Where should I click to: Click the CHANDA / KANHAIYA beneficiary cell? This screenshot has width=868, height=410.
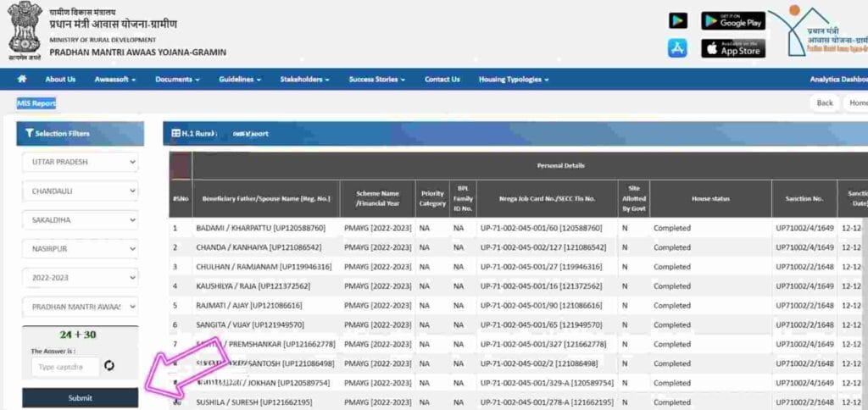click(x=266, y=247)
